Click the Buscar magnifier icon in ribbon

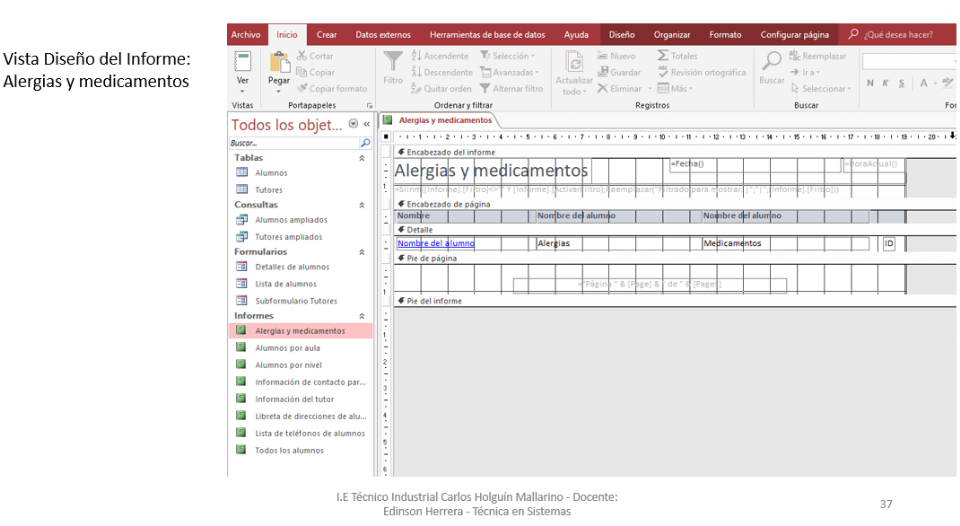772,62
